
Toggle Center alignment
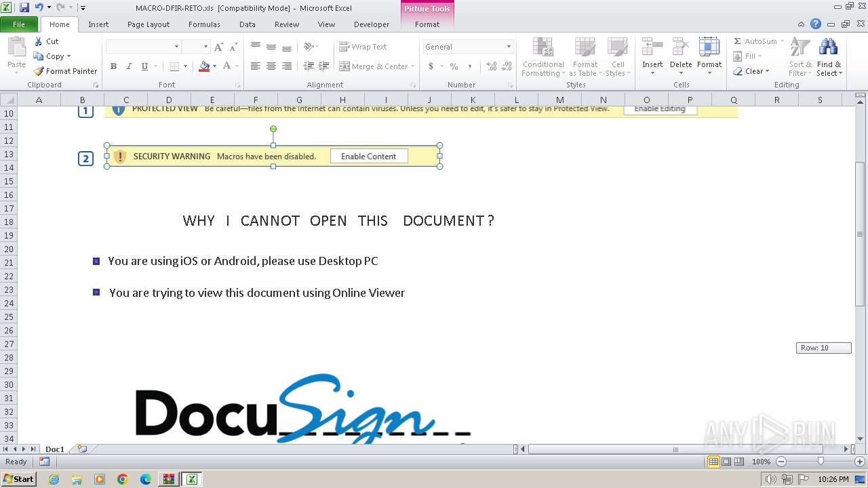click(x=271, y=66)
